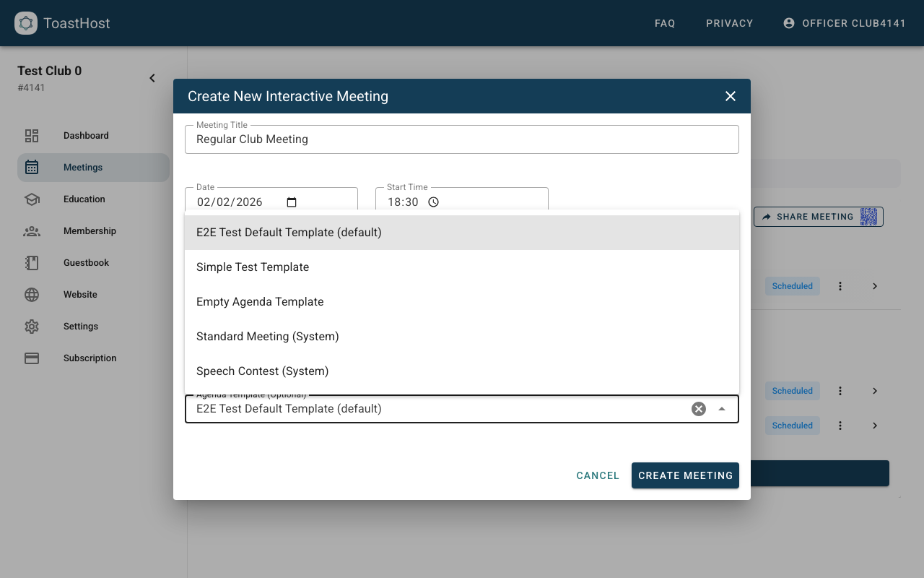Open Settings using the gear icon

(x=31, y=326)
